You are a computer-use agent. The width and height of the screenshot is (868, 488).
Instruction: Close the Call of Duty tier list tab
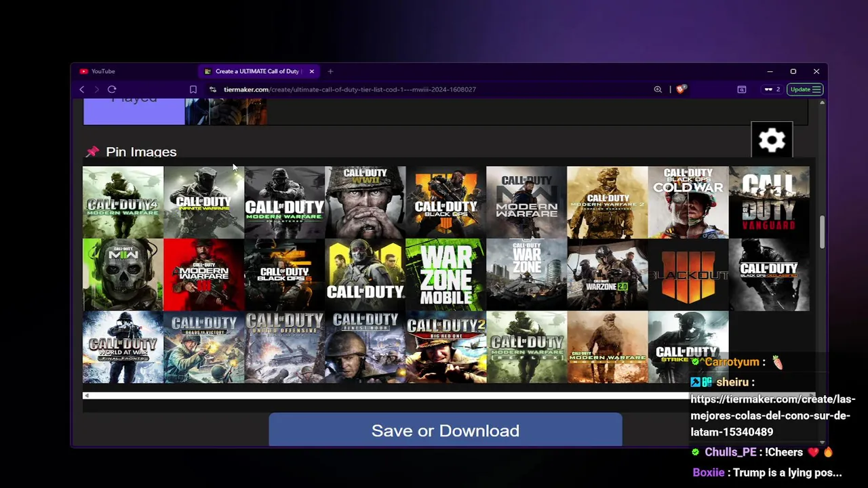[312, 71]
